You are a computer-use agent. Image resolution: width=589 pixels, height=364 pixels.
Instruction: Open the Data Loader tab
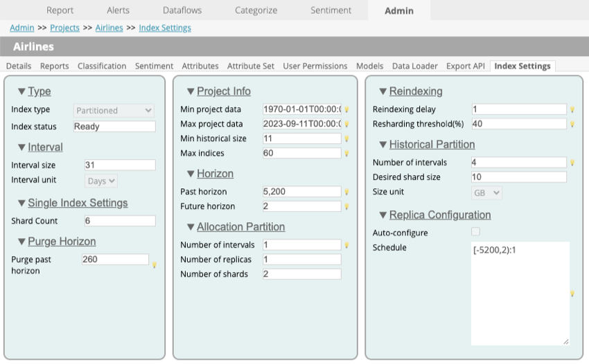coord(414,66)
